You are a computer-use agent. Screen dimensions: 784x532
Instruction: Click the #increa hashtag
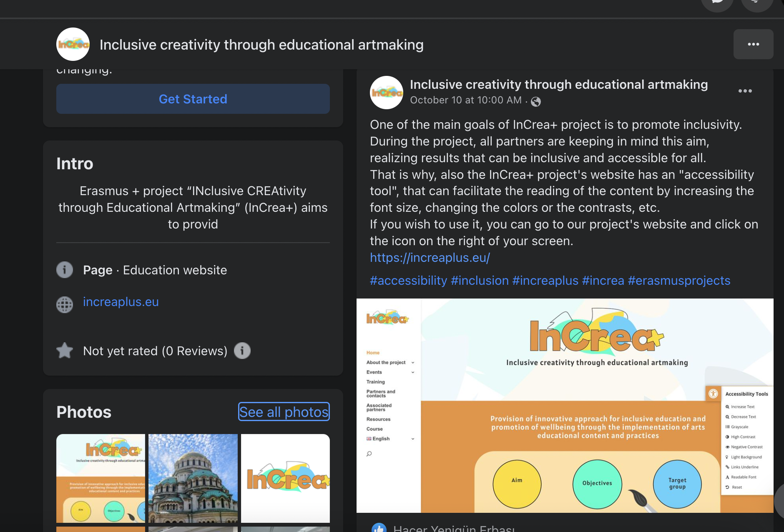[x=603, y=281]
